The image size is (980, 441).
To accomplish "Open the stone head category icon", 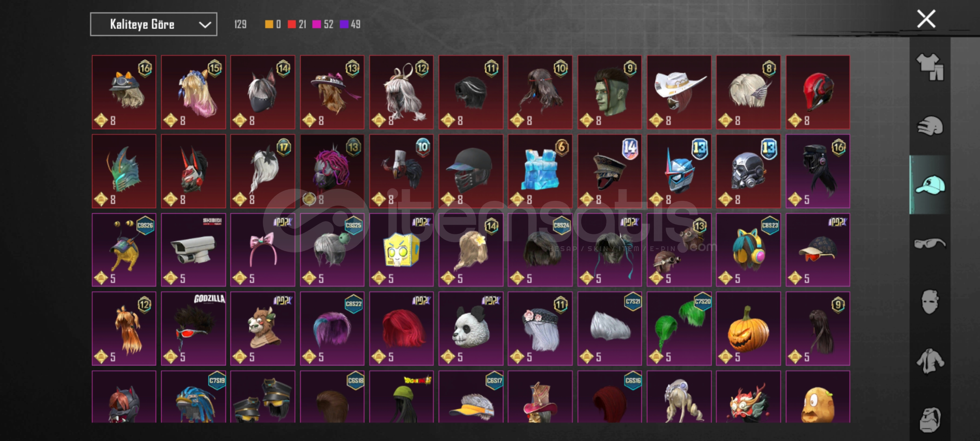I will click(930, 419).
